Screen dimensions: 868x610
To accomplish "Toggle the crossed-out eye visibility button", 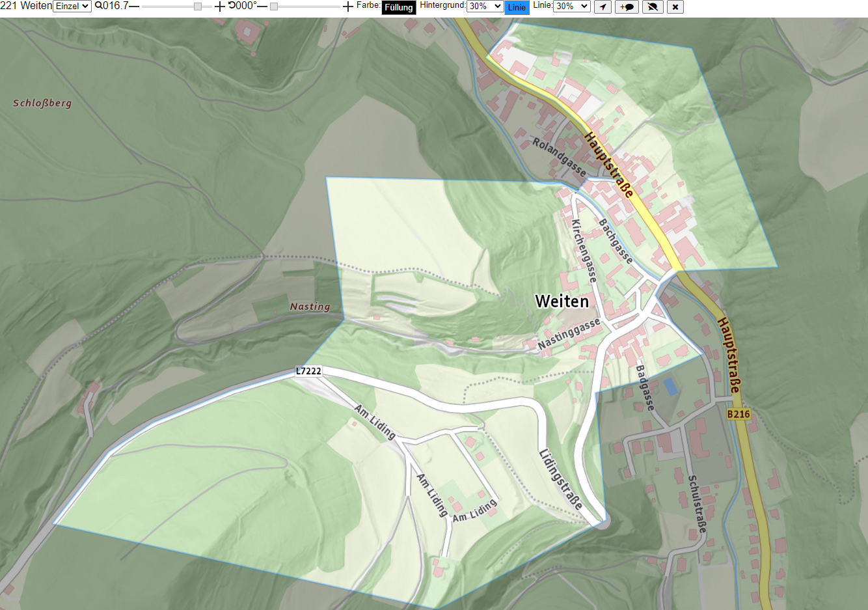I will (x=653, y=7).
